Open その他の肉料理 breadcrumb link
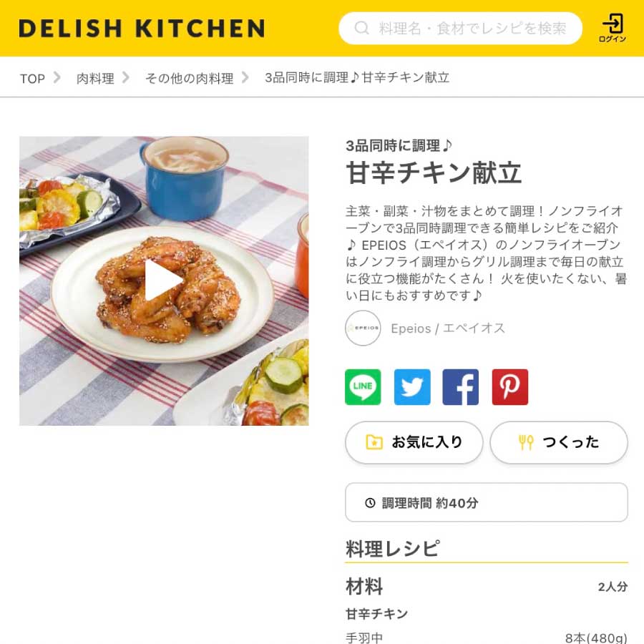Screen dimensions: 644x644 tap(190, 79)
